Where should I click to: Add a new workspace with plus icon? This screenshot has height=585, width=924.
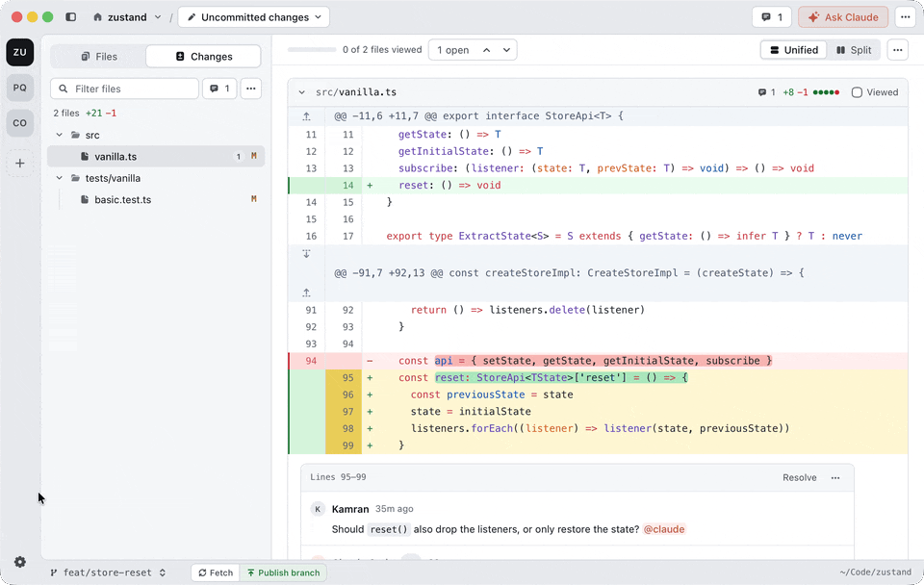tap(20, 164)
